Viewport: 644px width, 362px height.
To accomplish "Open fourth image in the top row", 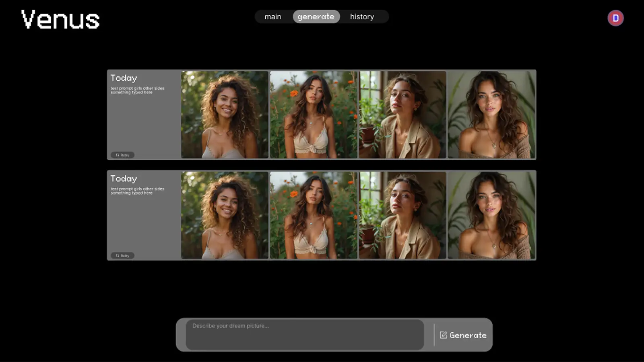I will point(491,115).
